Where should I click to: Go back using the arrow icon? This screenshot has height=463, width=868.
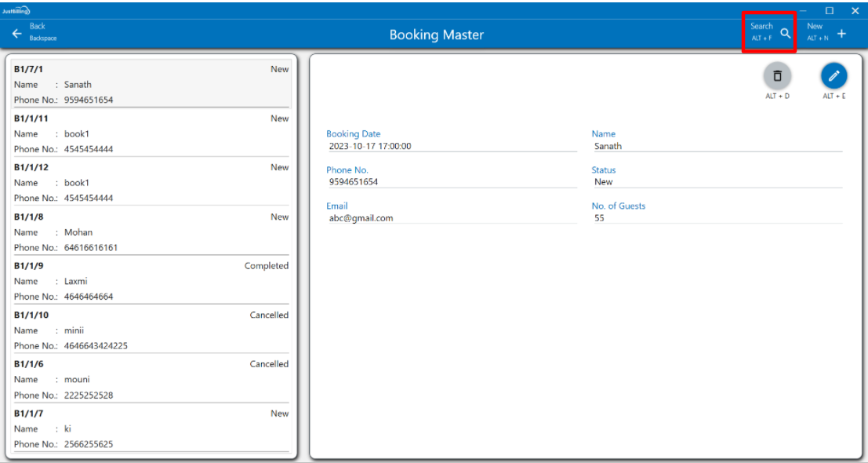tap(17, 33)
